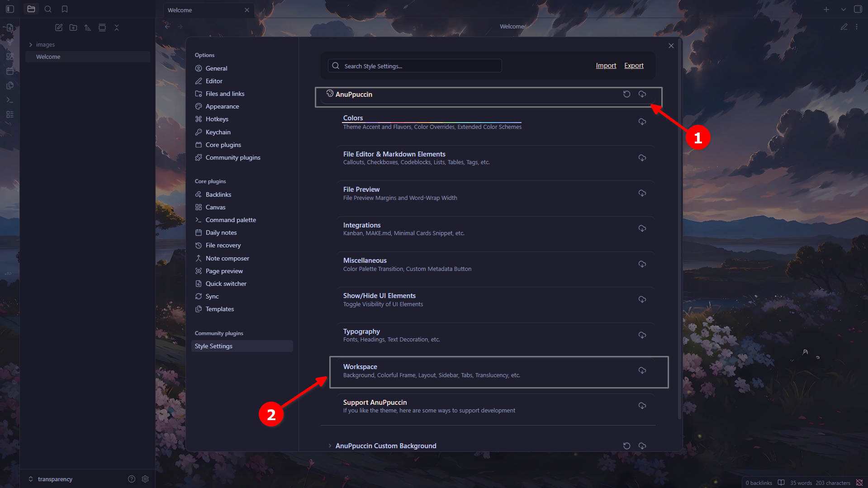Click the settings gear in bottom left
Screen dimensions: 868x488
[x=145, y=479]
